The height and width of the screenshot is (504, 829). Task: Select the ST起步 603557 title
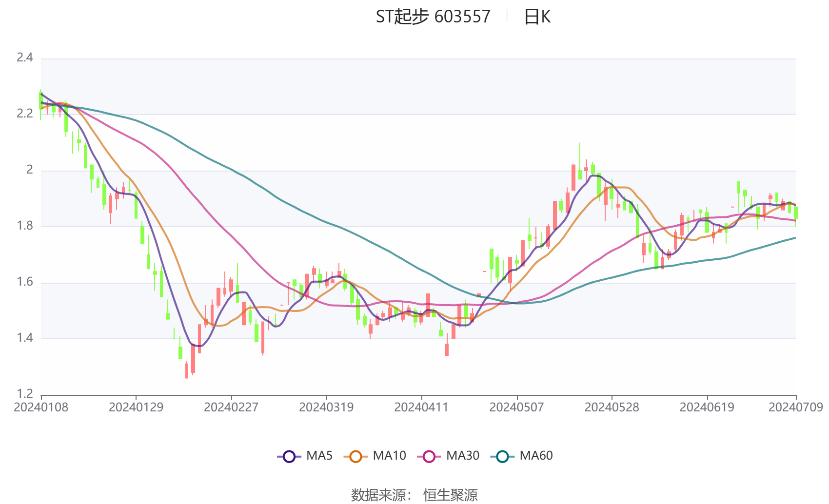429,17
